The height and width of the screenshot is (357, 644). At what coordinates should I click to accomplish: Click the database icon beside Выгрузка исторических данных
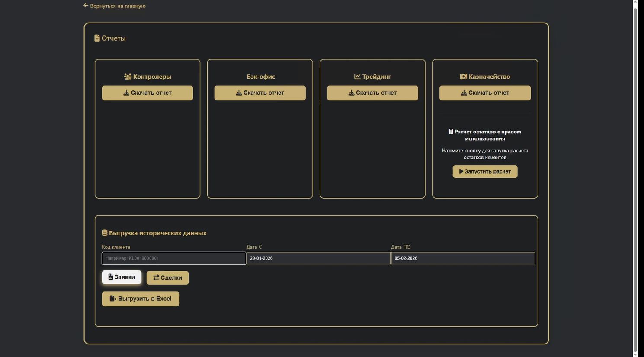[x=104, y=233]
